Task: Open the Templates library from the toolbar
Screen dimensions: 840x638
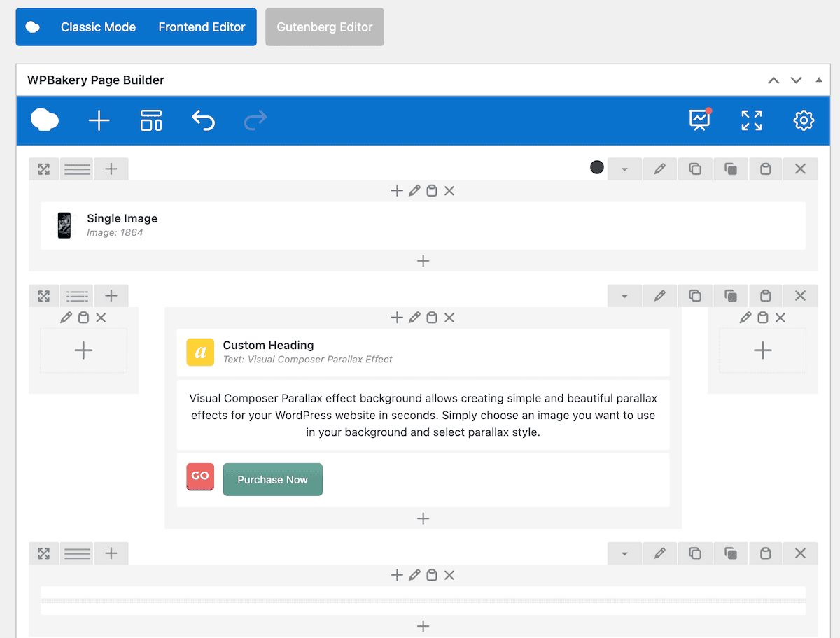Action: tap(150, 120)
